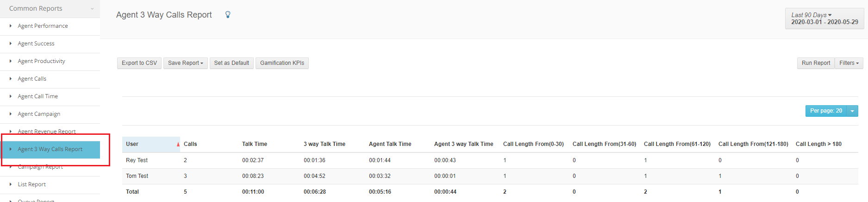The image size is (868, 202).
Task: Click the arrow icon beside List Report
Action: pos(11,184)
